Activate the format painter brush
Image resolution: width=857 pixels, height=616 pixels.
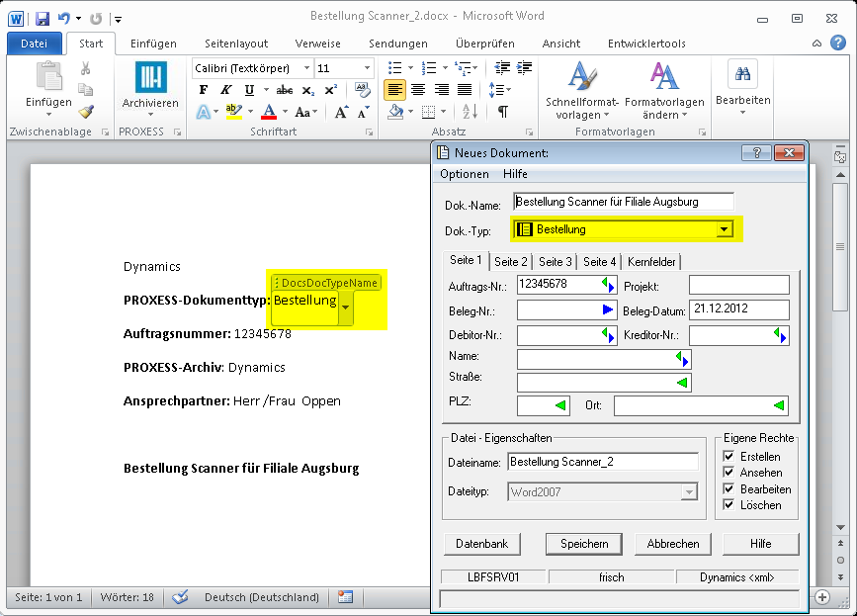pyautogui.click(x=85, y=112)
